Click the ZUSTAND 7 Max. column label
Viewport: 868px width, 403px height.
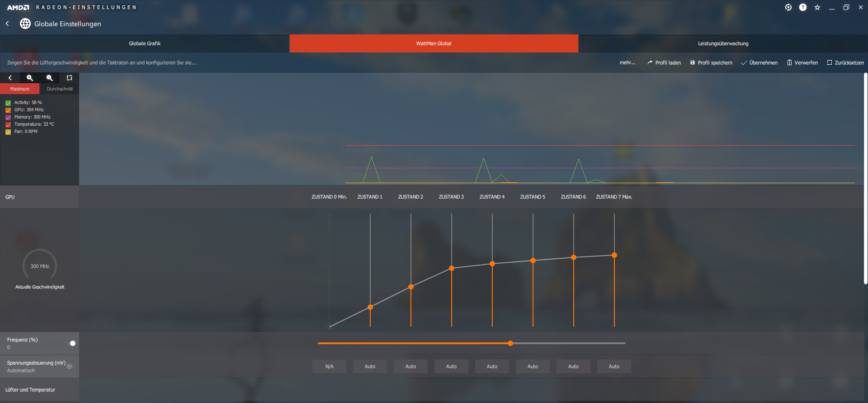[x=614, y=197]
